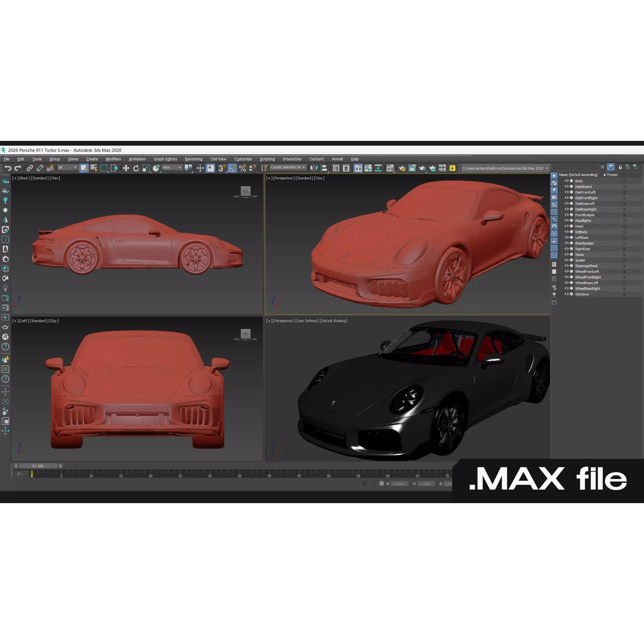Click the Select and Link chain icon
This screenshot has height=644, width=644.
[x=30, y=168]
